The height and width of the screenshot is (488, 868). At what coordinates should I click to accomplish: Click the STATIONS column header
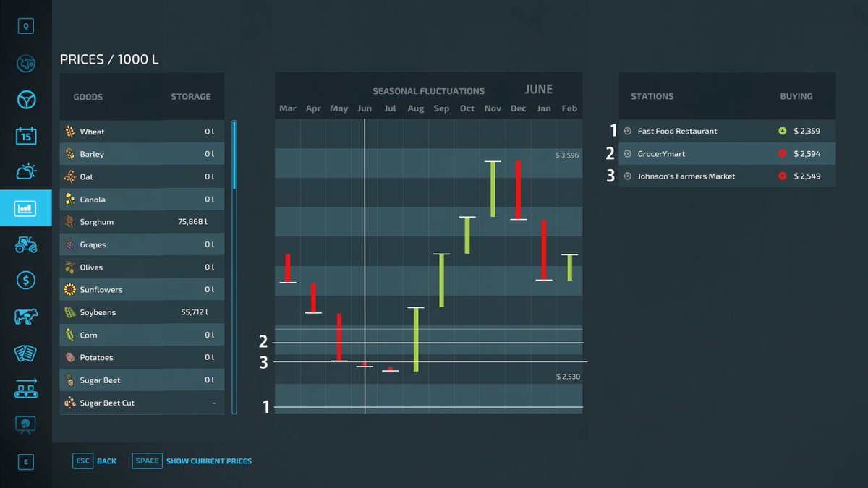pos(652,96)
